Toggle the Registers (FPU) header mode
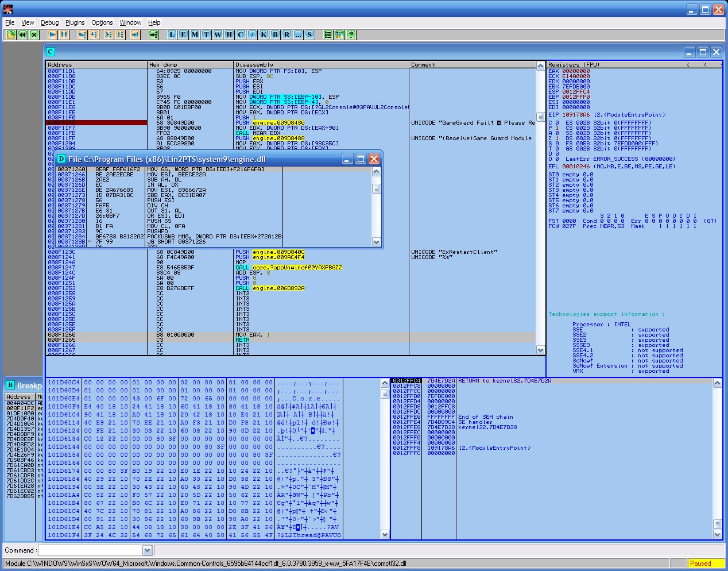 [x=574, y=64]
